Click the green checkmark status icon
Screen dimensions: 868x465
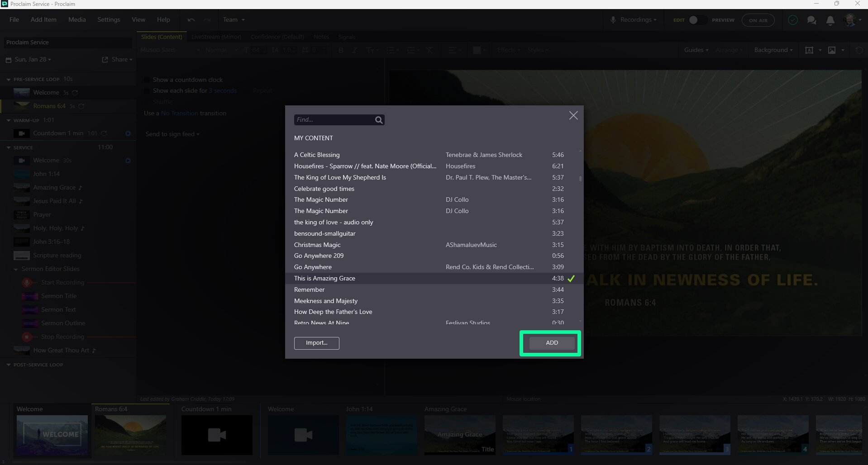(x=793, y=20)
